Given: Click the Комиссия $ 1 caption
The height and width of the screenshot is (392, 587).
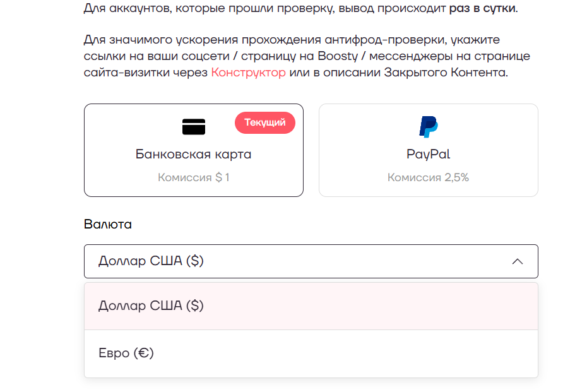Looking at the screenshot, I should tap(194, 177).
